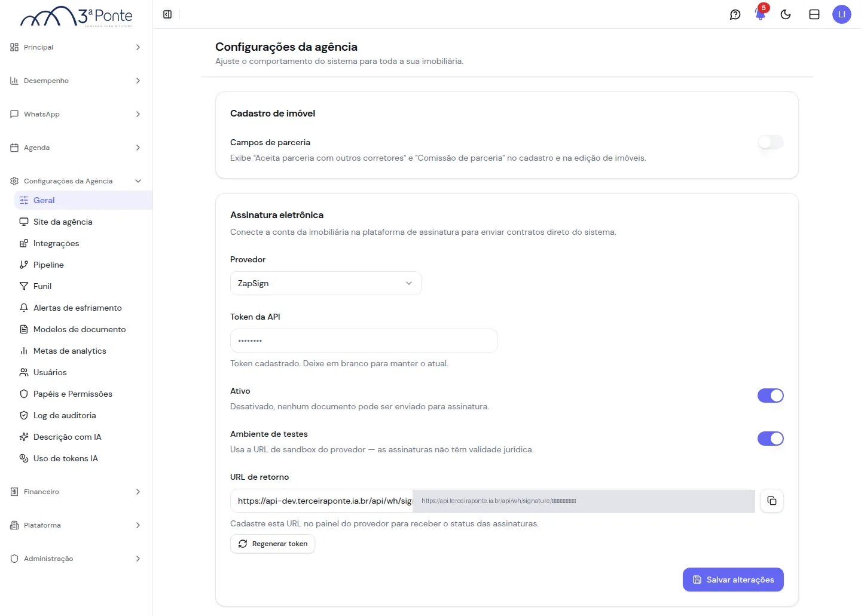Go to Metas de analytics
This screenshot has height=616, width=861.
(83, 351)
